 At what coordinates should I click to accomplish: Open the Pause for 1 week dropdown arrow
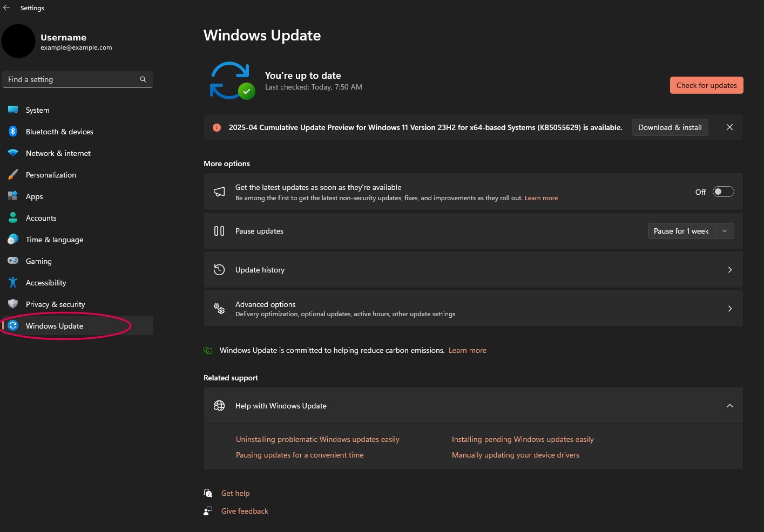coord(725,231)
